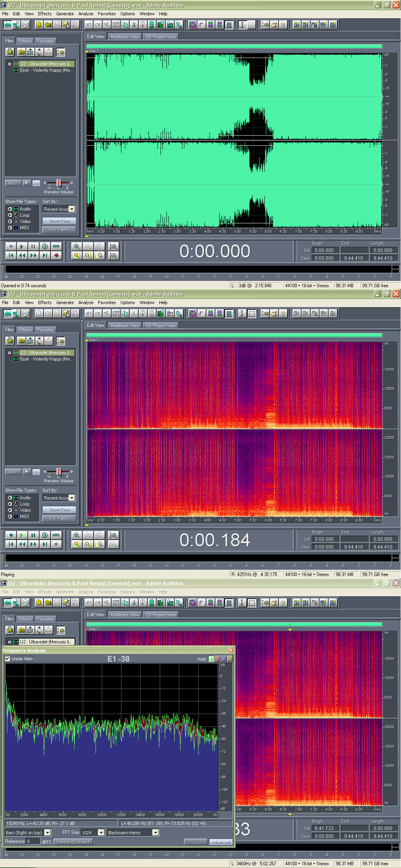Click Play button in top window transport

[22, 246]
